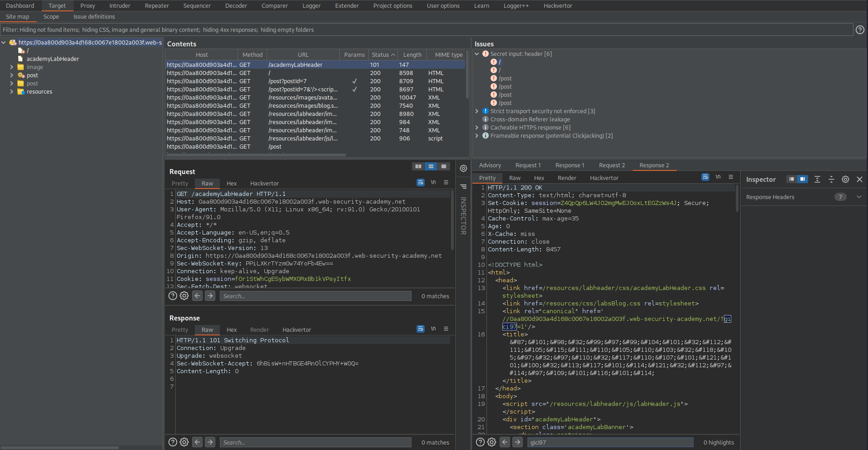Open Inspector settings gear
This screenshot has width=868, height=450.
pos(845,180)
